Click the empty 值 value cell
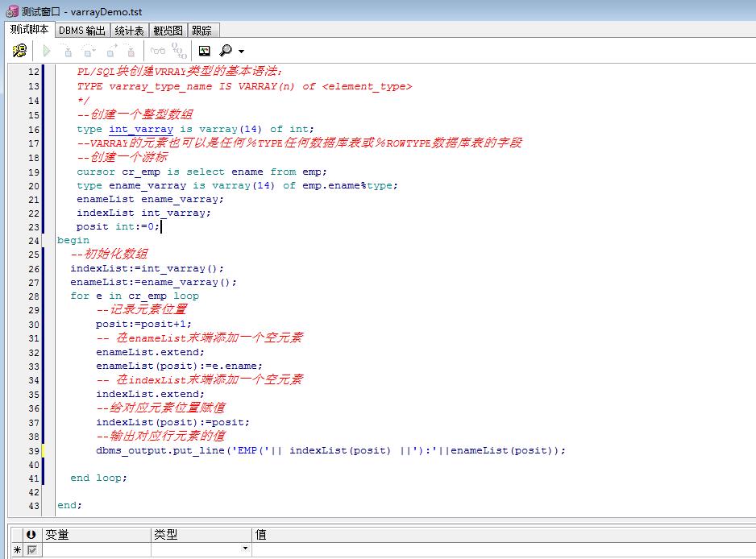The width and height of the screenshot is (756, 559). click(504, 550)
